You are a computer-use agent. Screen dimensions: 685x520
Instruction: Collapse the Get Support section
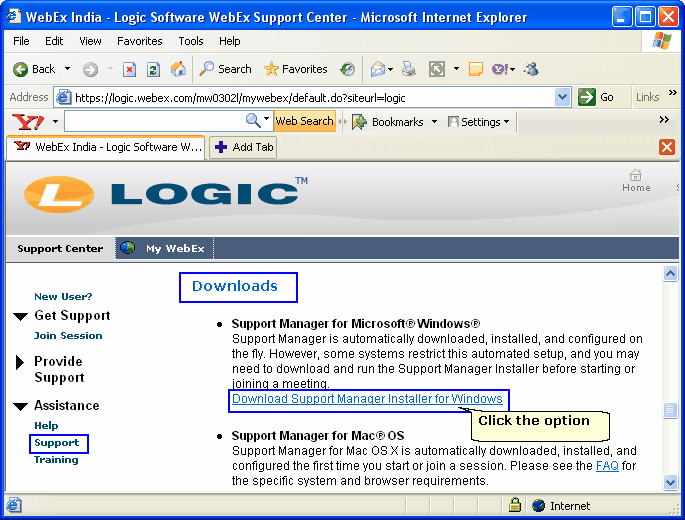(x=21, y=316)
